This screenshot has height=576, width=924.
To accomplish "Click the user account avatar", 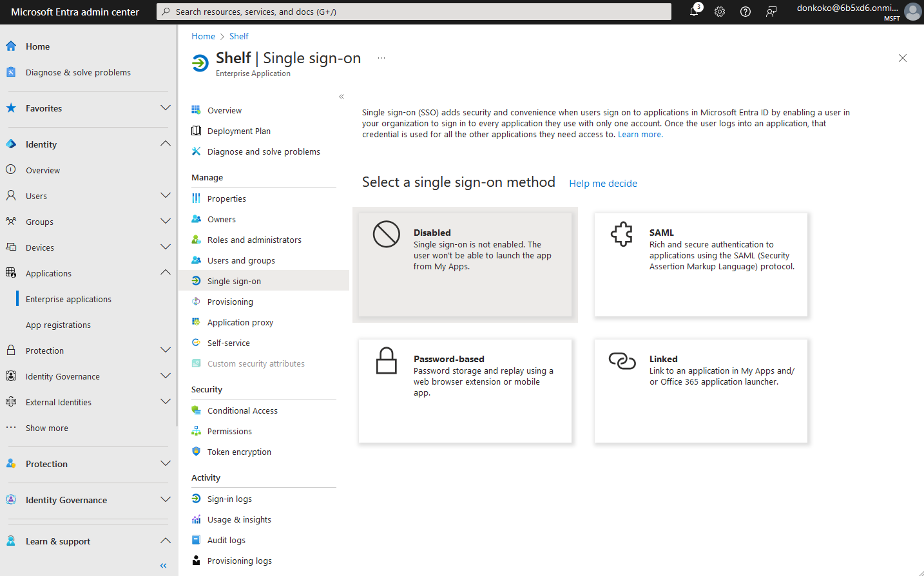I will point(912,12).
